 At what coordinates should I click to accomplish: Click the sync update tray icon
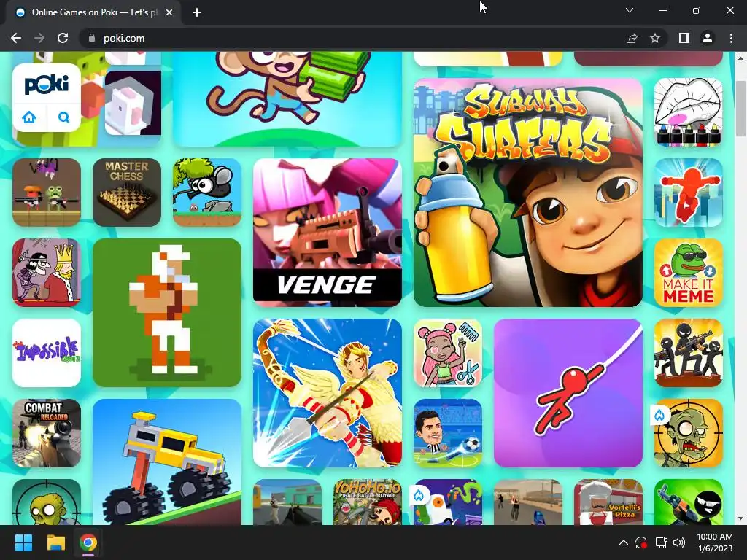[x=641, y=542]
